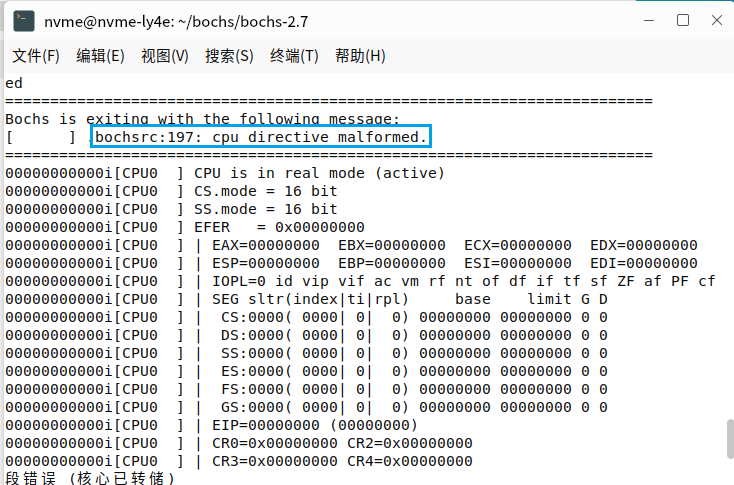The height and width of the screenshot is (485, 734).
Task: Click the EAX=00000000 register value
Action: click(265, 245)
